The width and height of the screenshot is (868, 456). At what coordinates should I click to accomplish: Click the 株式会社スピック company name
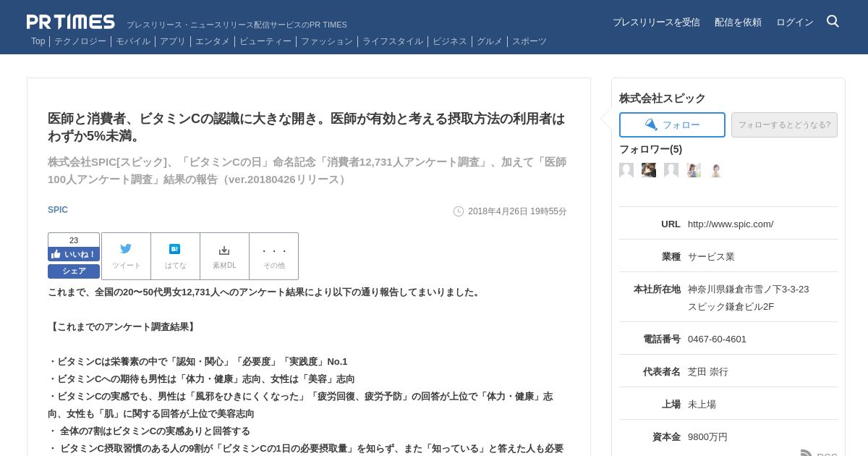(x=663, y=98)
